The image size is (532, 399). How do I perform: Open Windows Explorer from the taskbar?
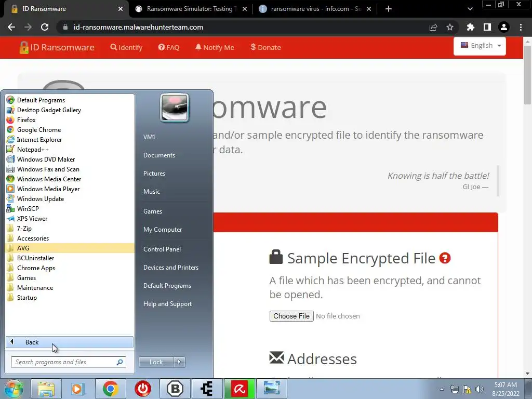[x=46, y=389]
